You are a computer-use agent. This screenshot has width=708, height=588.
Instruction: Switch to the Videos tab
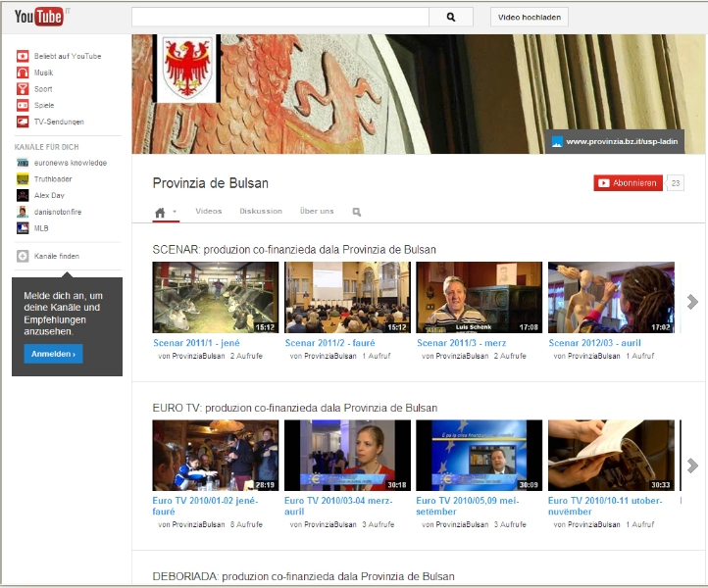[x=209, y=212]
